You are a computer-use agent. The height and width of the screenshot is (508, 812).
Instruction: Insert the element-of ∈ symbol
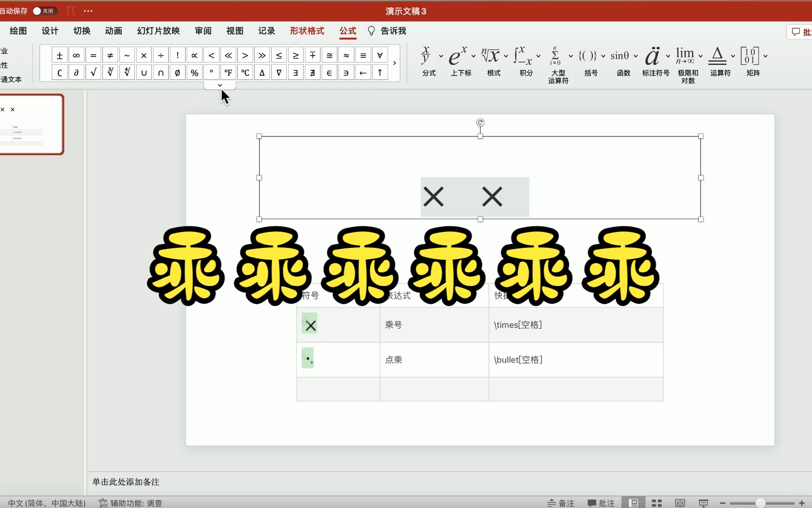coord(329,72)
